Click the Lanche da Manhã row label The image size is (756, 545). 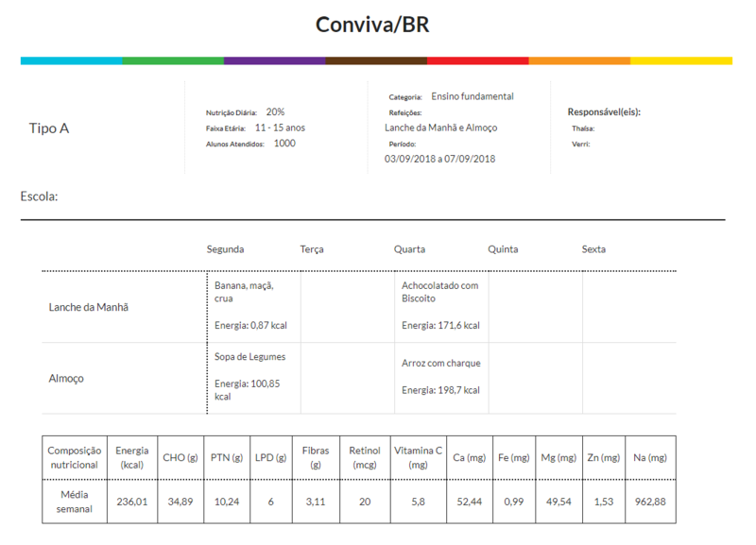point(88,307)
